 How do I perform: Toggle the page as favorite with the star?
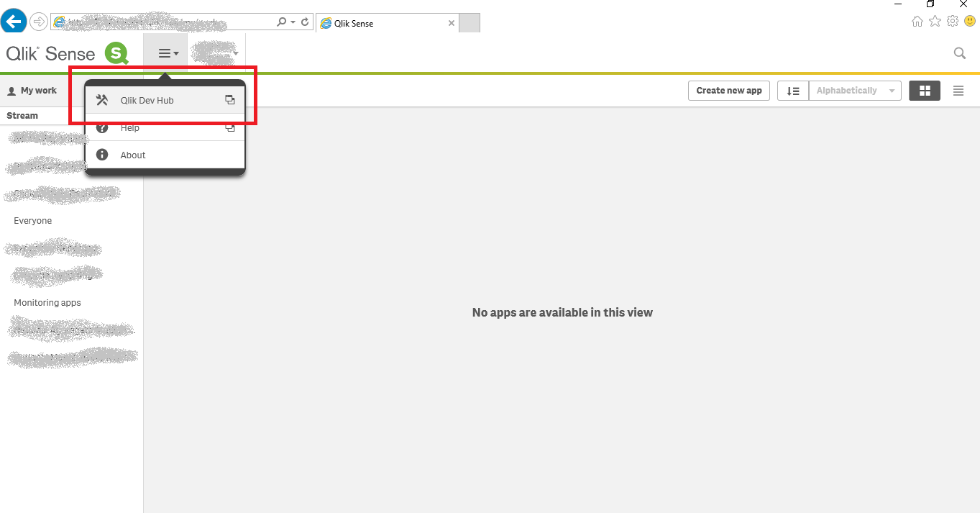935,21
